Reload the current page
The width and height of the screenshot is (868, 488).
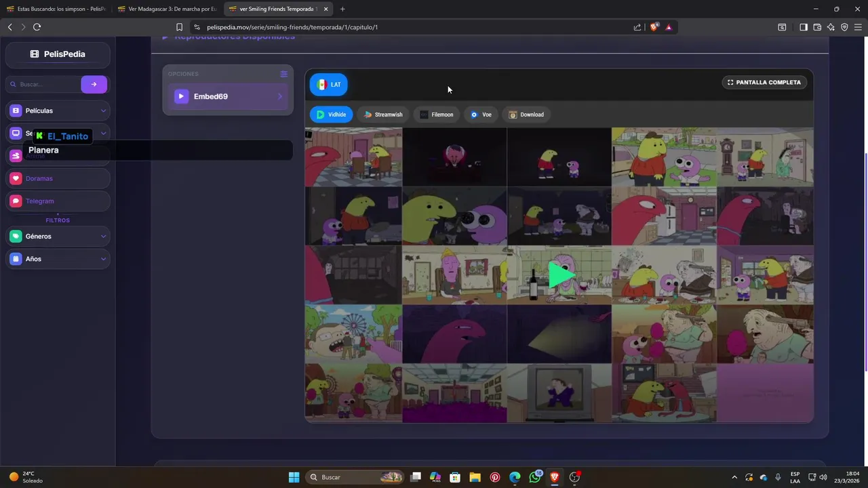[x=37, y=27]
